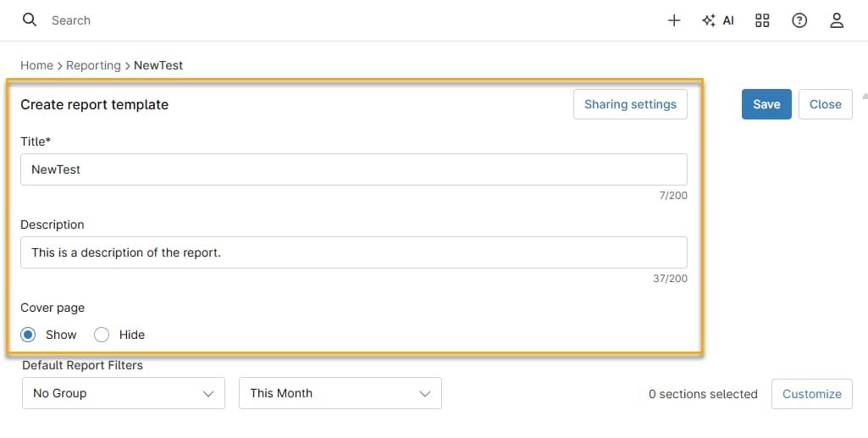Save the report template
The image size is (868, 438).
tap(766, 104)
